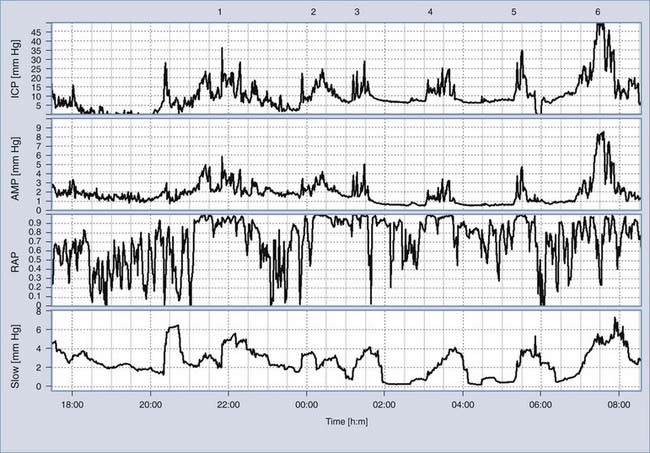Click the 22:00 time tick label
Viewport: 650px width, 453px height.
pos(229,406)
